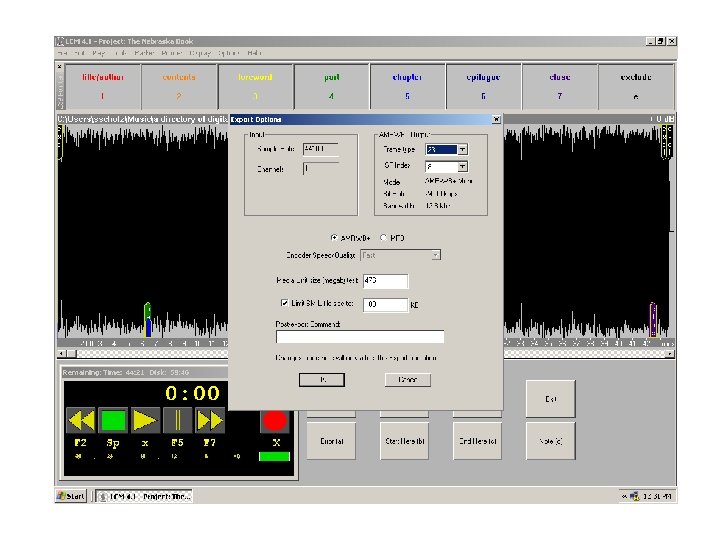Toggle the Limit SMIL file size checkbox

285,302
